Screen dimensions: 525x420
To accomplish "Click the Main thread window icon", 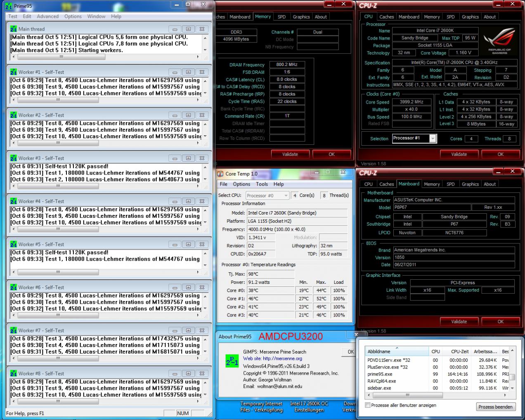I will pos(14,29).
